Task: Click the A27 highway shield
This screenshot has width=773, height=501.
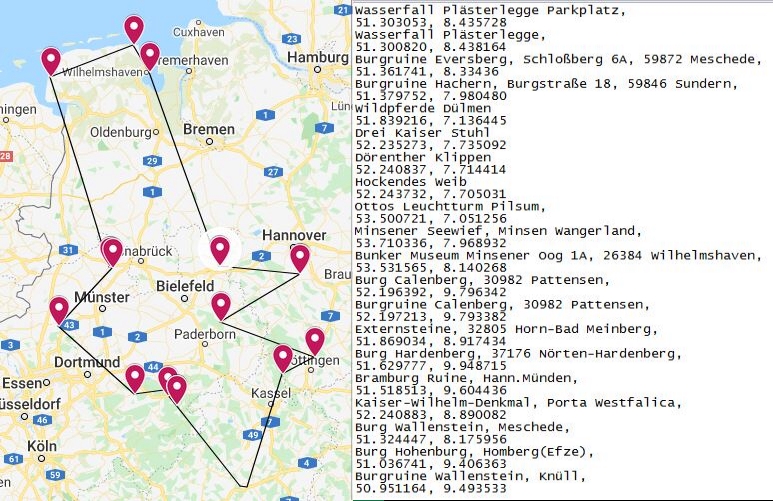Action: [273, 172]
